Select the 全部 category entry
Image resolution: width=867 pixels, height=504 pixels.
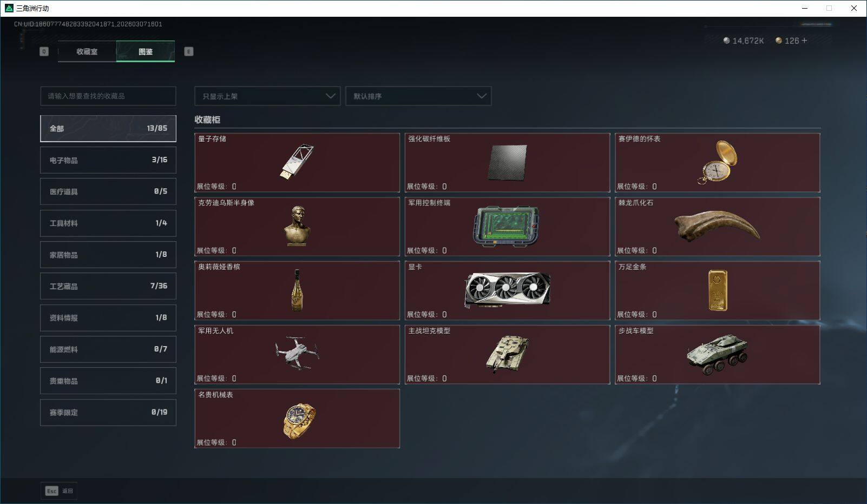pos(108,128)
